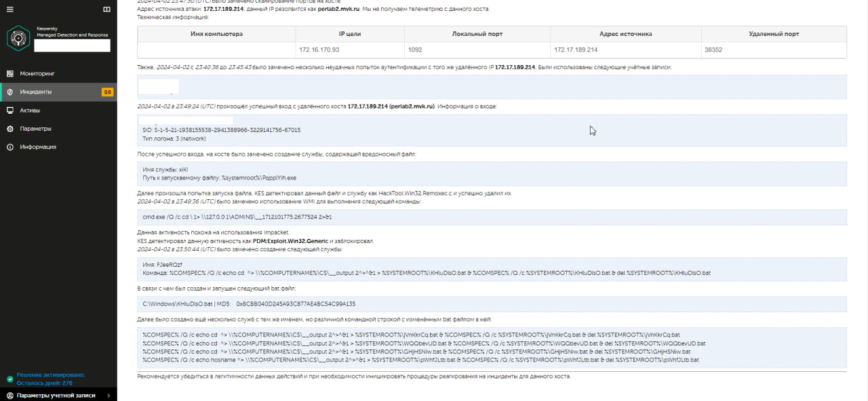The width and height of the screenshot is (868, 401).
Task: Click the echo hosname command with pWhfJLtb.bat
Action: 420,360
